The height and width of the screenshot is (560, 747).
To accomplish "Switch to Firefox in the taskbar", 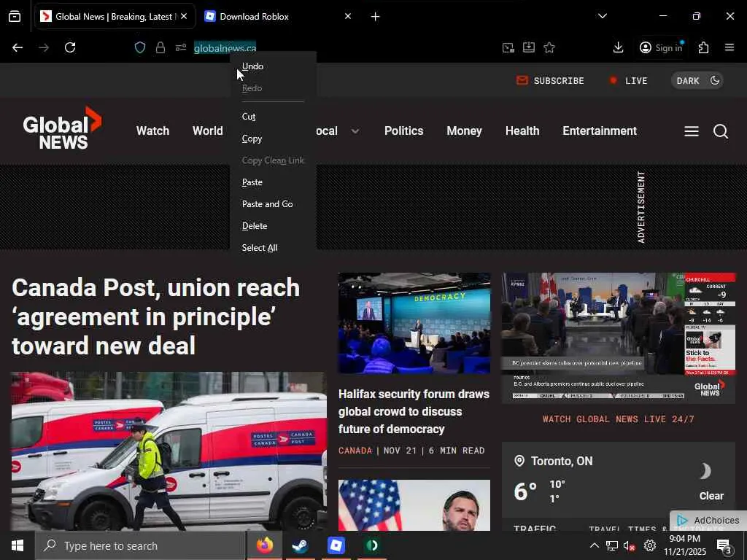I will click(265, 545).
